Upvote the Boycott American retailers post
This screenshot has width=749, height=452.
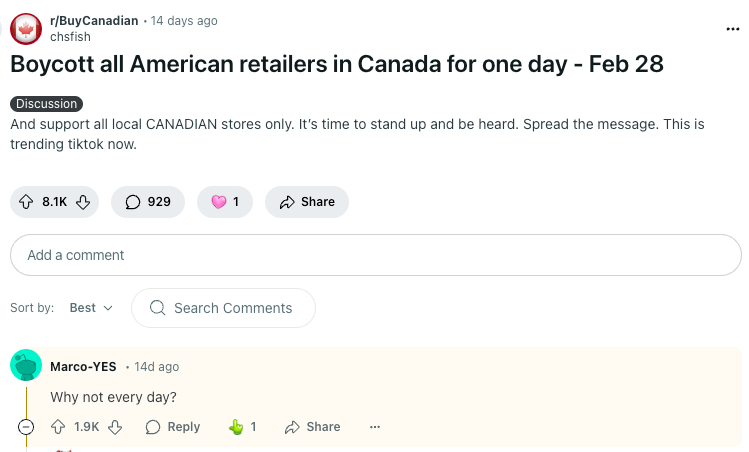[26, 202]
